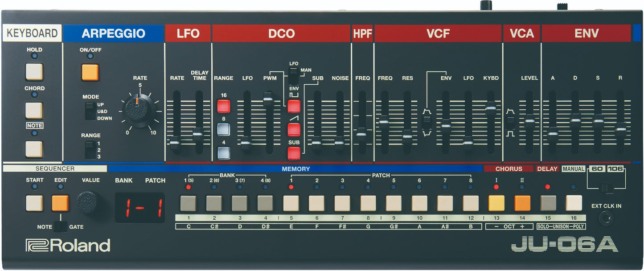Flip the Arpeggio MODE switch
Screen dimensions: 644x271
90,111
